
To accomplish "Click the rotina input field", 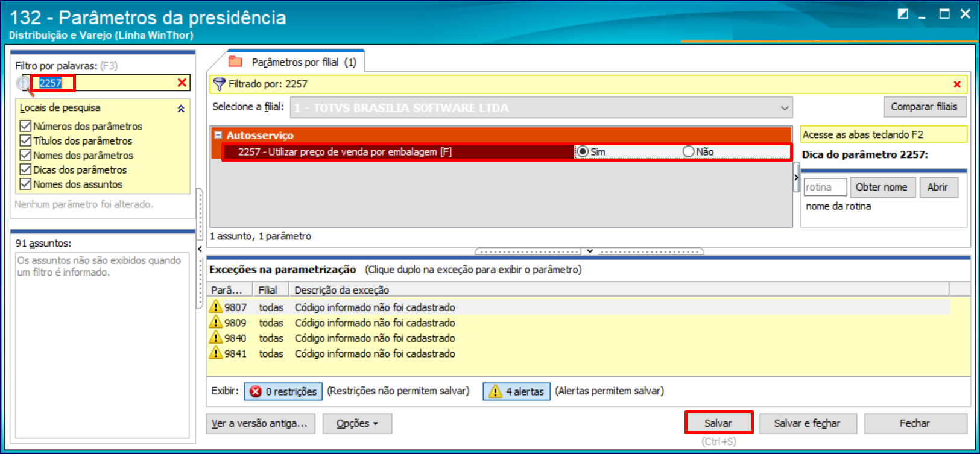I will click(x=825, y=188).
